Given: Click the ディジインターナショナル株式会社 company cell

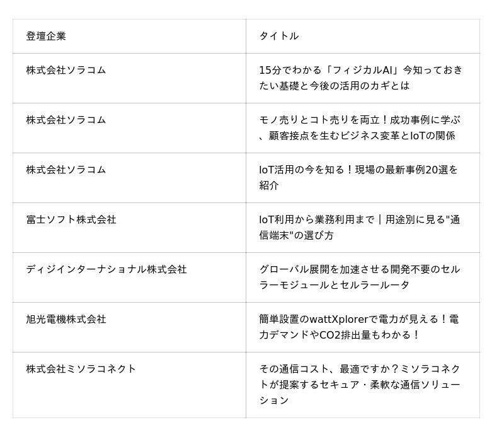Looking at the screenshot, I should [106, 269].
